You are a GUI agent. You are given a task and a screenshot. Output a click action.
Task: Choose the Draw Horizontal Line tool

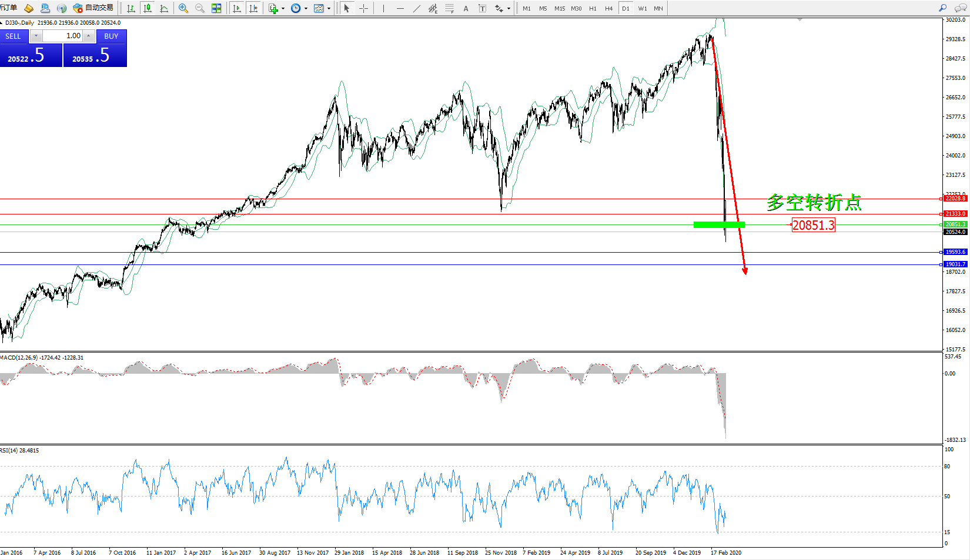[400, 8]
